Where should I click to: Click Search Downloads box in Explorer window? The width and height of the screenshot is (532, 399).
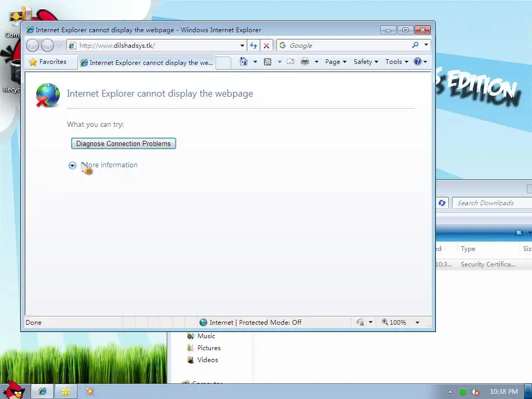492,203
